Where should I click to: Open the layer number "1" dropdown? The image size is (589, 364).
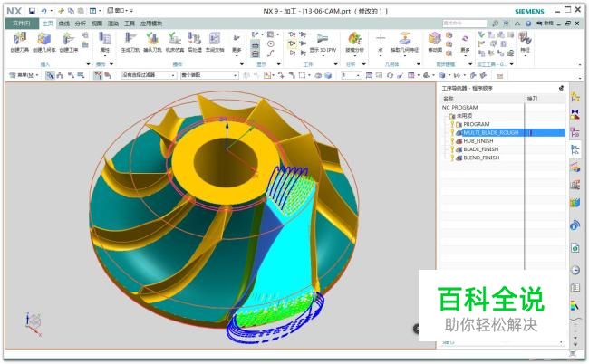(351, 75)
